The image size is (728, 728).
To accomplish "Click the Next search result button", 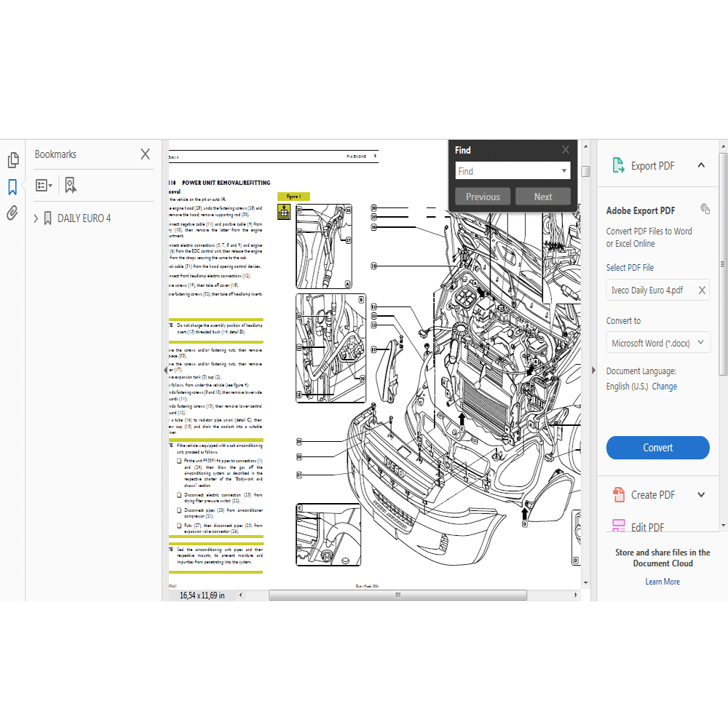I will click(543, 197).
